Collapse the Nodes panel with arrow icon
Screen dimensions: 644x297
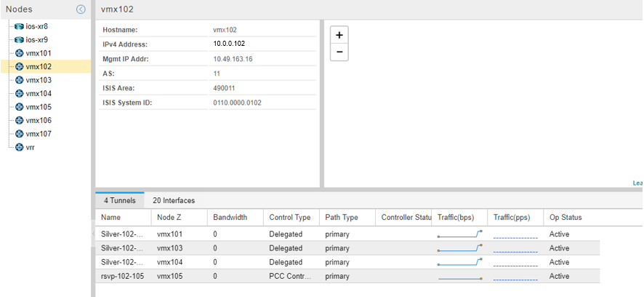pos(81,9)
